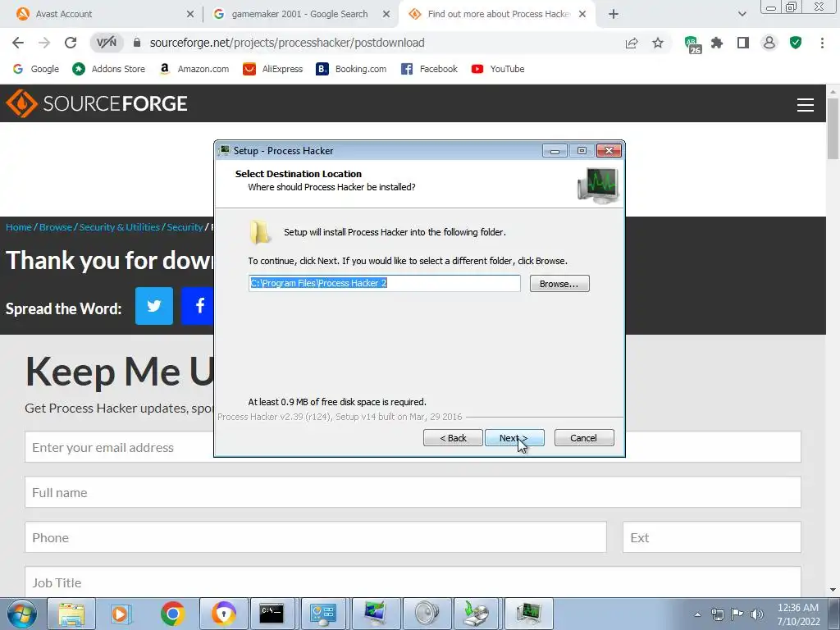This screenshot has width=840, height=630.
Task: Open the Control Panel taskbar icon
Action: pyautogui.click(x=323, y=614)
